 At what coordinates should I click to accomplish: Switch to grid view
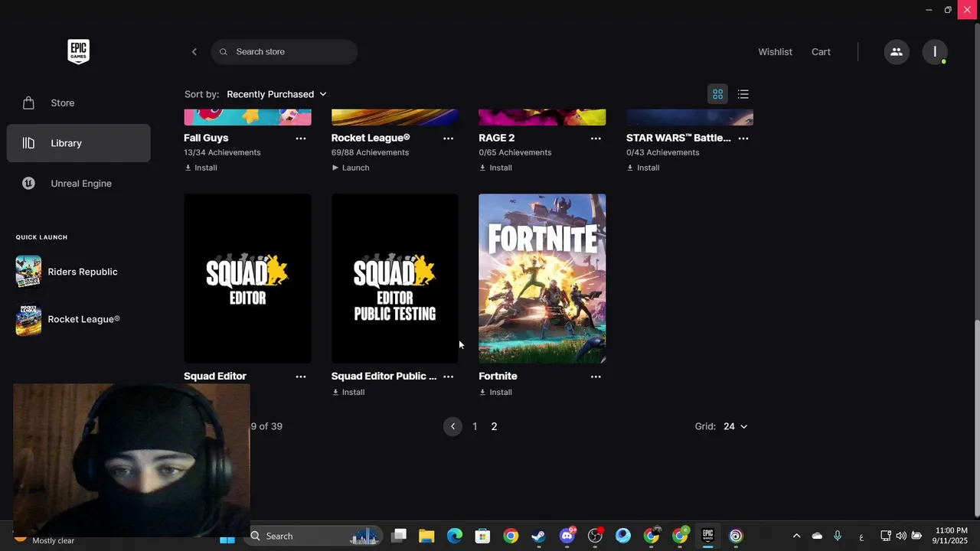tap(717, 94)
